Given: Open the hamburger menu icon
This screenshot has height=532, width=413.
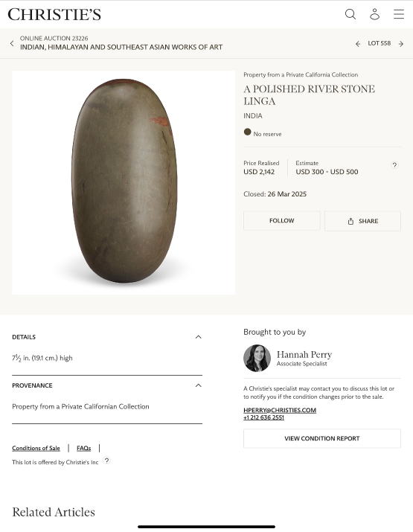Looking at the screenshot, I should tap(399, 14).
